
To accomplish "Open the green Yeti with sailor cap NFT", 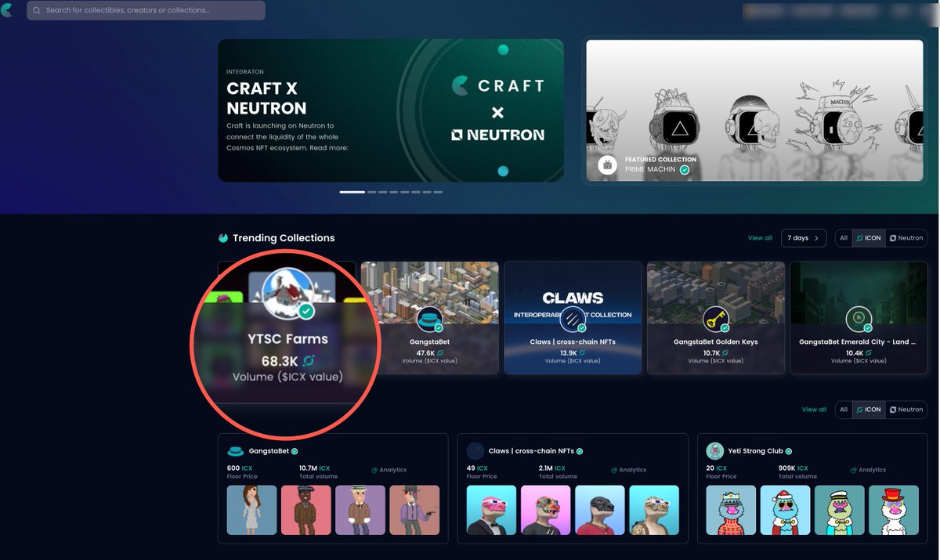I will (840, 510).
